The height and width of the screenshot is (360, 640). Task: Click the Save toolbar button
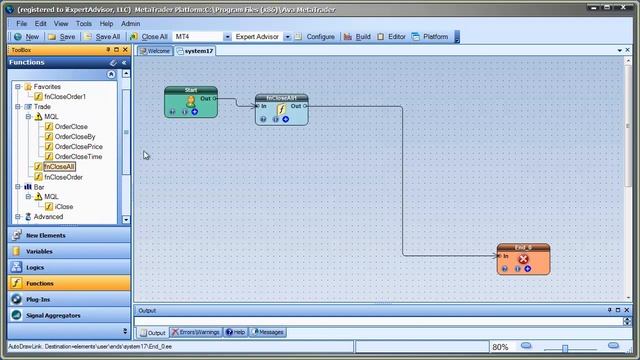click(x=62, y=37)
